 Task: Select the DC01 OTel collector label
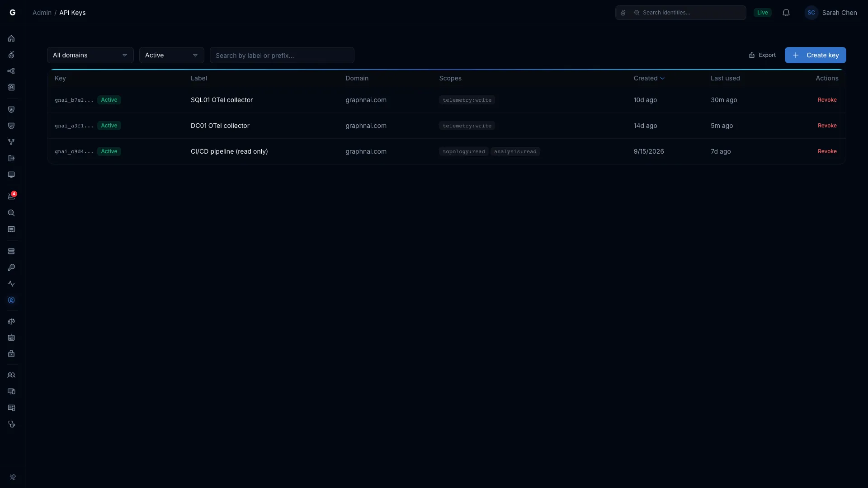pyautogui.click(x=220, y=126)
